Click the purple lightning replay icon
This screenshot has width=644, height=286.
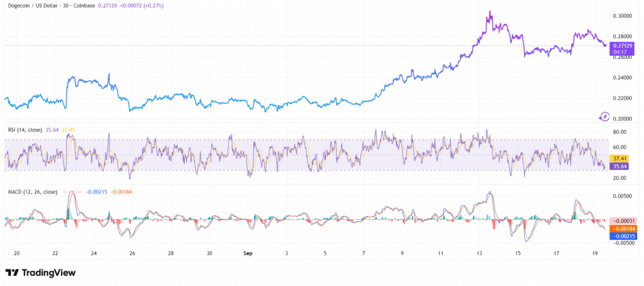[x=604, y=116]
